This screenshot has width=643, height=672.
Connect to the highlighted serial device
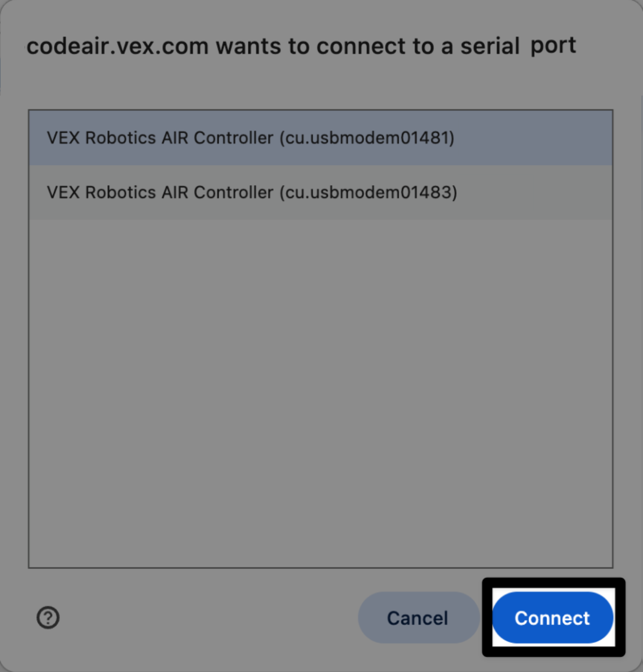point(552,617)
